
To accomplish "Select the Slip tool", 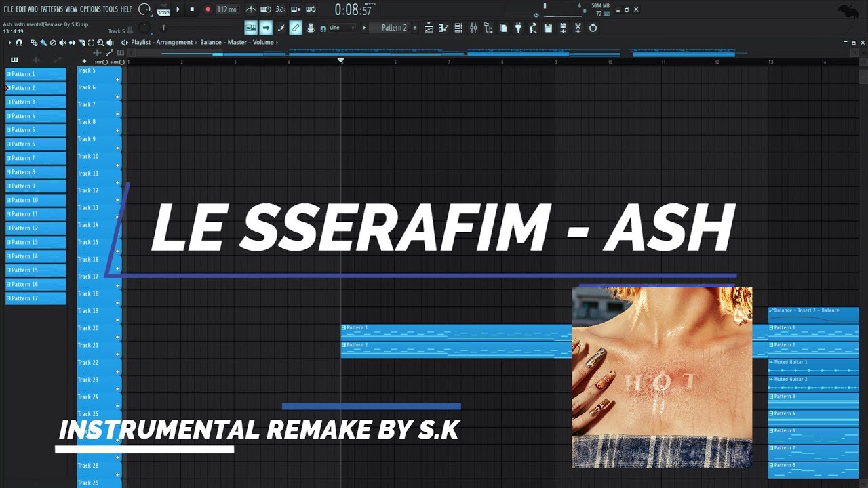I will coord(72,43).
